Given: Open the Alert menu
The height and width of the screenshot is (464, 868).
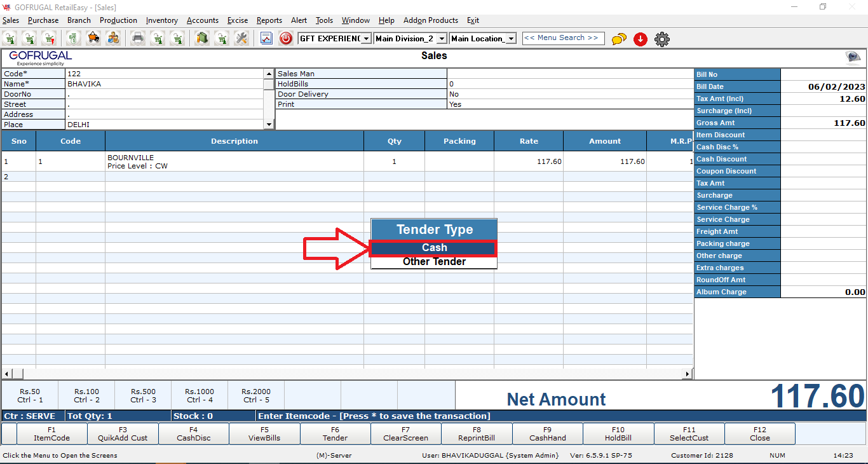Looking at the screenshot, I should point(299,20).
